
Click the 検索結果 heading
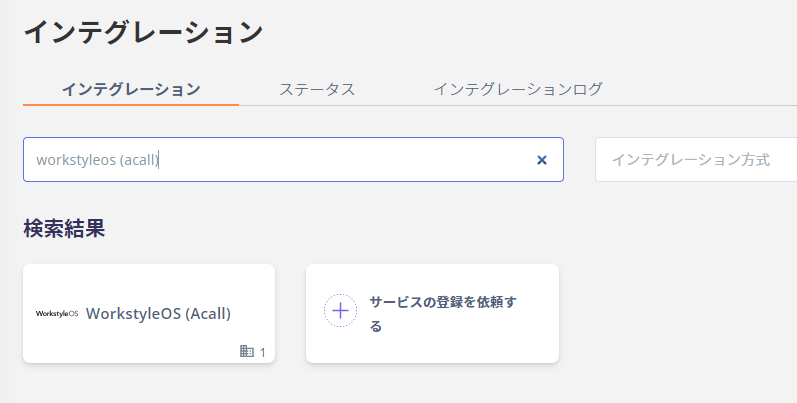(x=64, y=228)
